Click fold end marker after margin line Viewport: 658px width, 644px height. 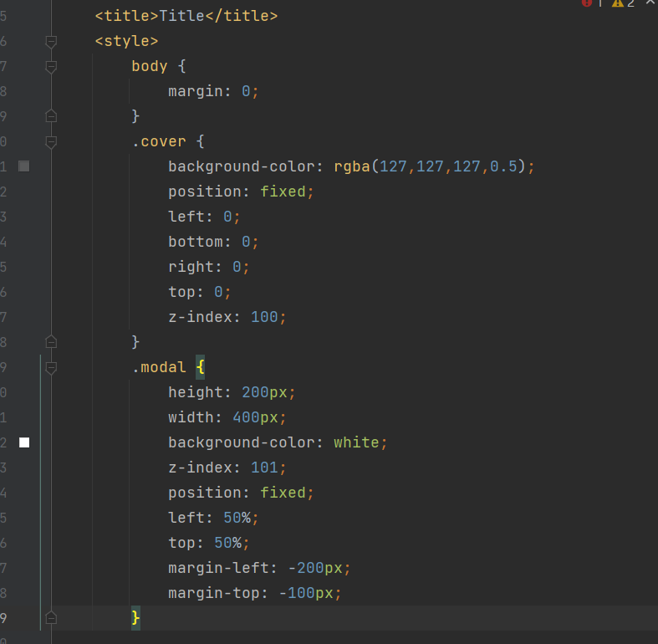51,116
